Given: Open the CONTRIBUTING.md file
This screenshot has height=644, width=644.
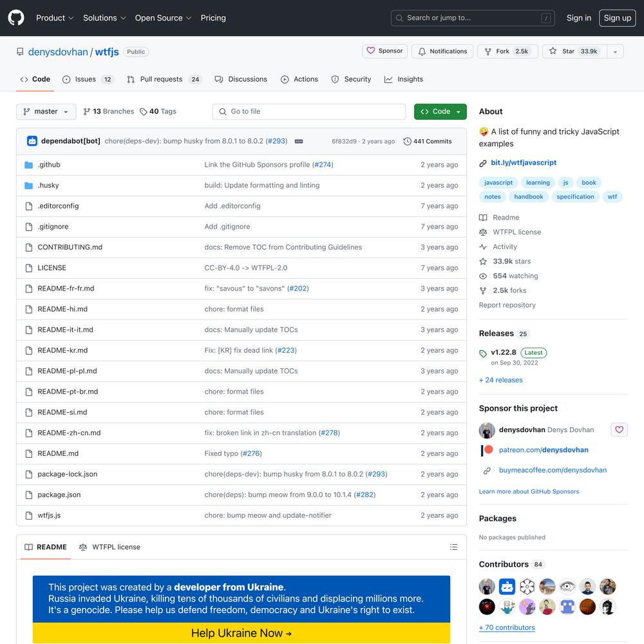Looking at the screenshot, I should pos(70,247).
